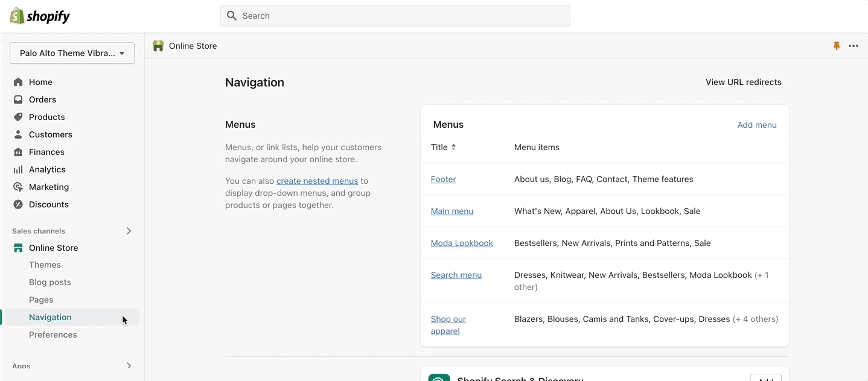Sort menus by Title column
Image resolution: width=868 pixels, height=381 pixels.
tap(444, 147)
